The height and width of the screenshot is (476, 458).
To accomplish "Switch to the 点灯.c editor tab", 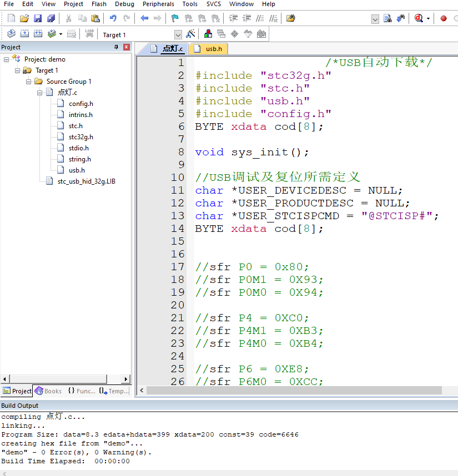I will pyautogui.click(x=168, y=49).
